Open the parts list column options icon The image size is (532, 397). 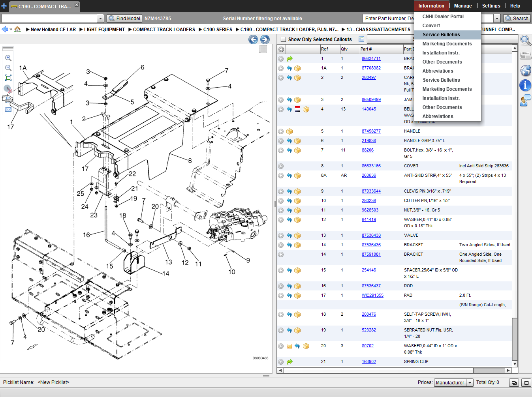click(361, 39)
